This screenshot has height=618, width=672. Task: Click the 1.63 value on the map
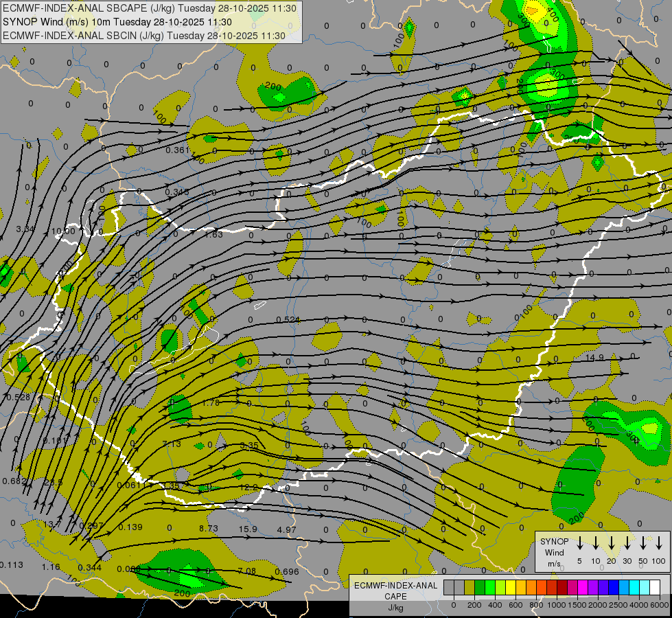tap(213, 234)
